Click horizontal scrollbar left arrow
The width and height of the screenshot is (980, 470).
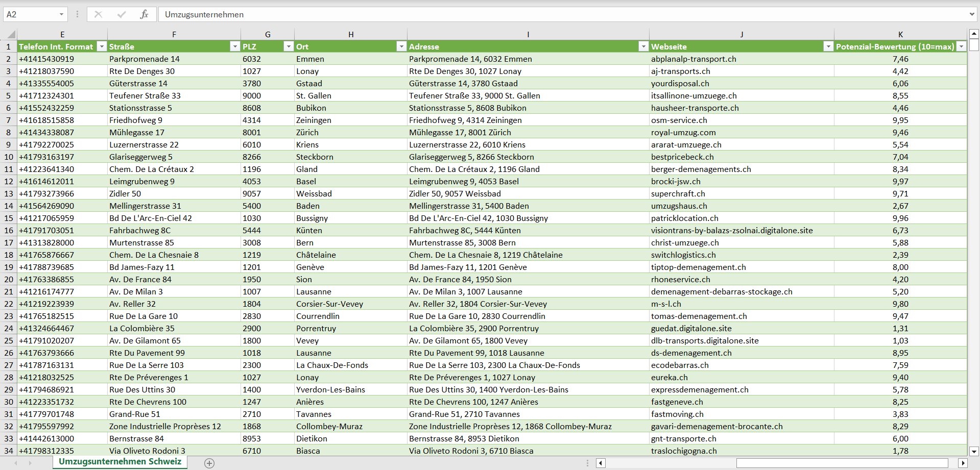[x=601, y=463]
